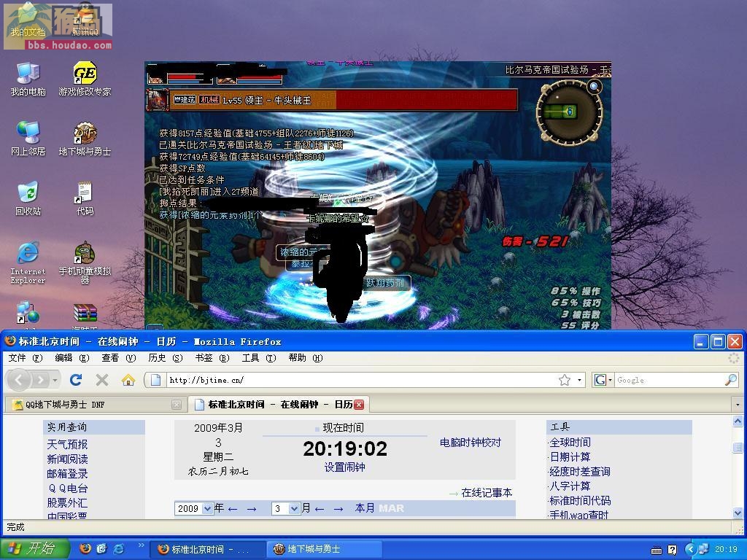The width and height of the screenshot is (747, 560).
Task: Go to the Firefox Home page icon
Action: 128,379
